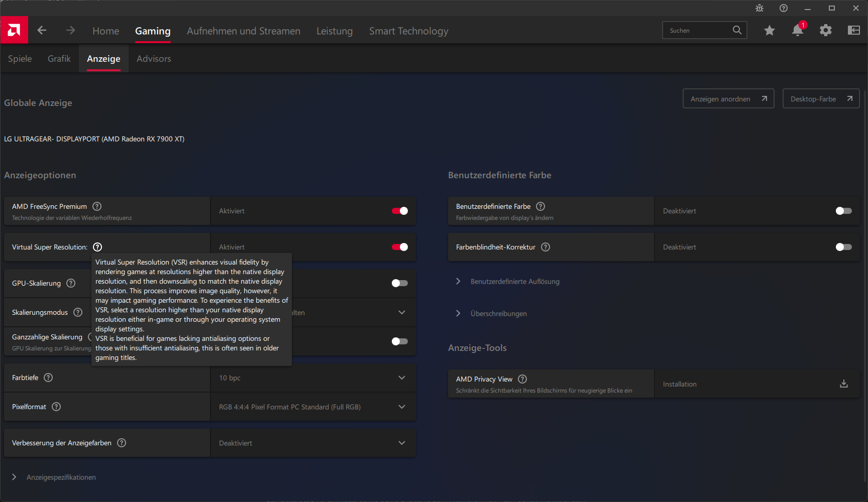Open Leistung tab
Image resolution: width=868 pixels, height=502 pixels.
(335, 31)
